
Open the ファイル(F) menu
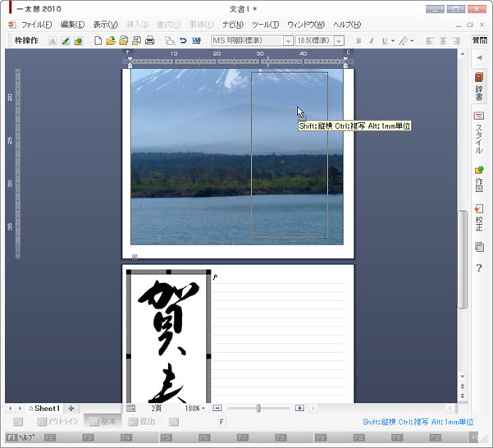tap(35, 25)
